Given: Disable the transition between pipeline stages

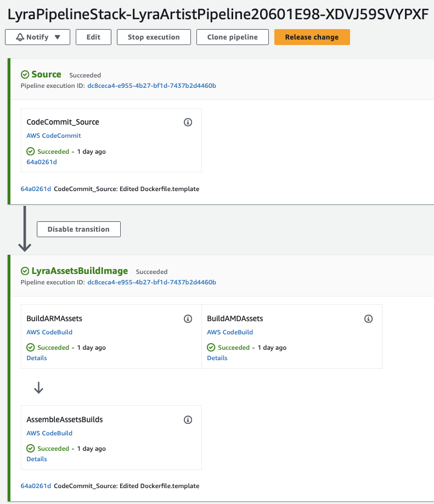Looking at the screenshot, I should pyautogui.click(x=78, y=229).
